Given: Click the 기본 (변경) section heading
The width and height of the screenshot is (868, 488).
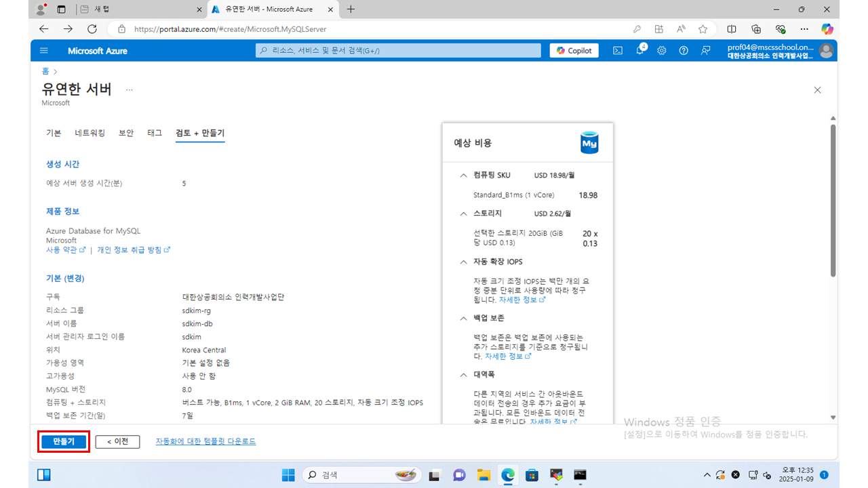Looking at the screenshot, I should (x=65, y=279).
